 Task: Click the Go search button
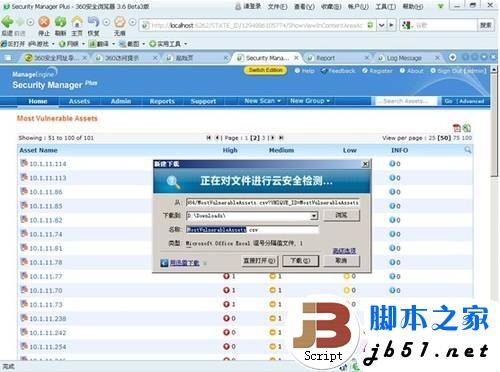point(449,101)
